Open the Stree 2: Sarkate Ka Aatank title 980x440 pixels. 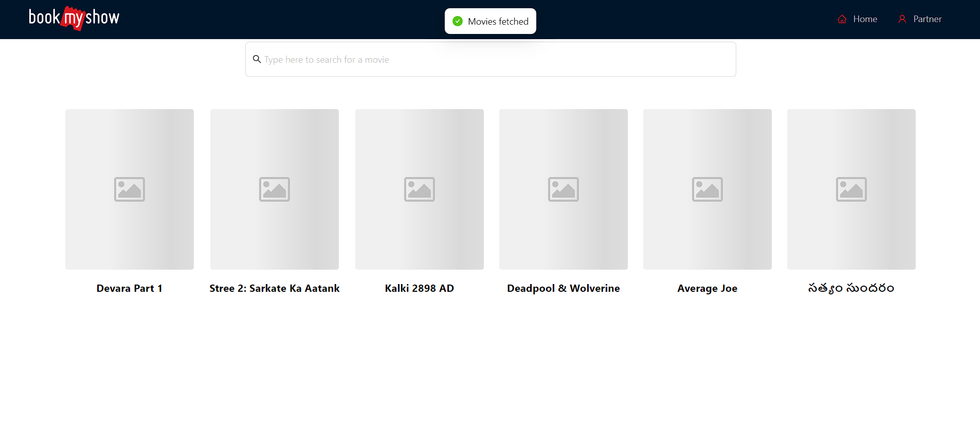pos(274,288)
